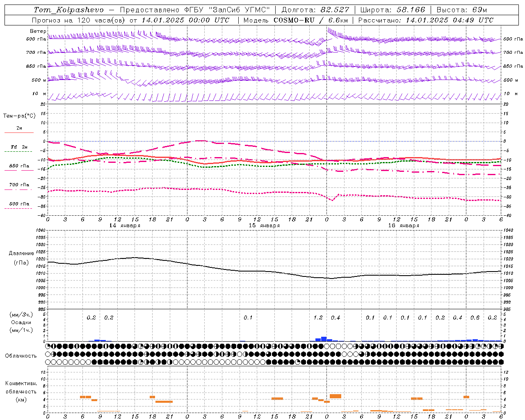525x420 pixels.
Task: Click the 16 января date label
Action: [404, 226]
